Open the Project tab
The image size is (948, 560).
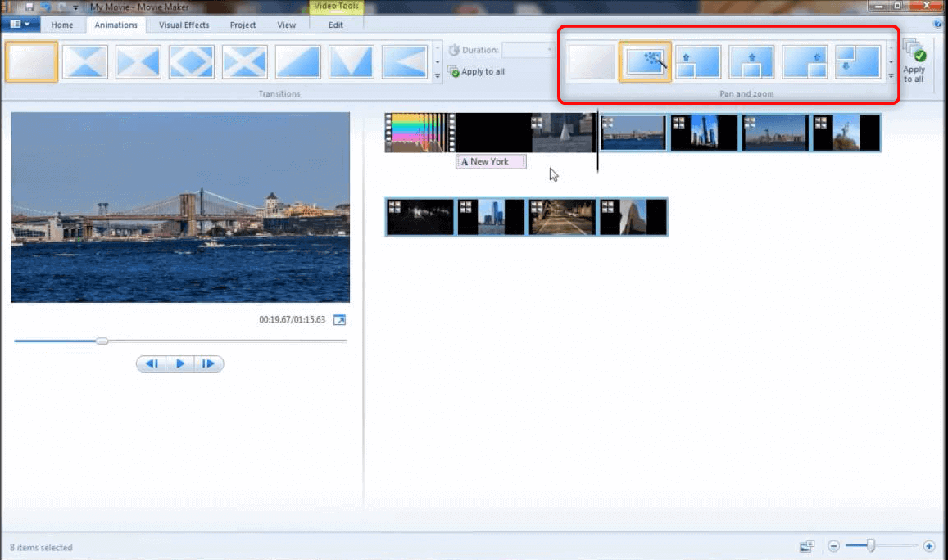click(243, 25)
